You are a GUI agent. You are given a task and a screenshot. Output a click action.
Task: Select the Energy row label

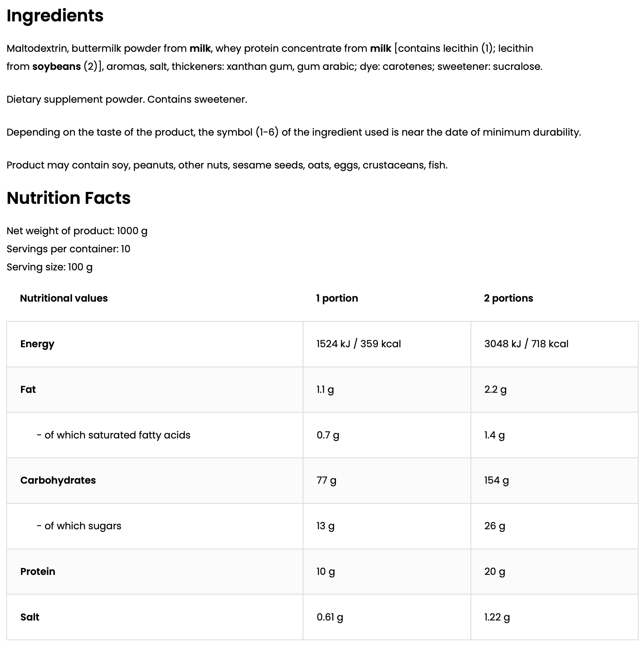pyautogui.click(x=37, y=344)
